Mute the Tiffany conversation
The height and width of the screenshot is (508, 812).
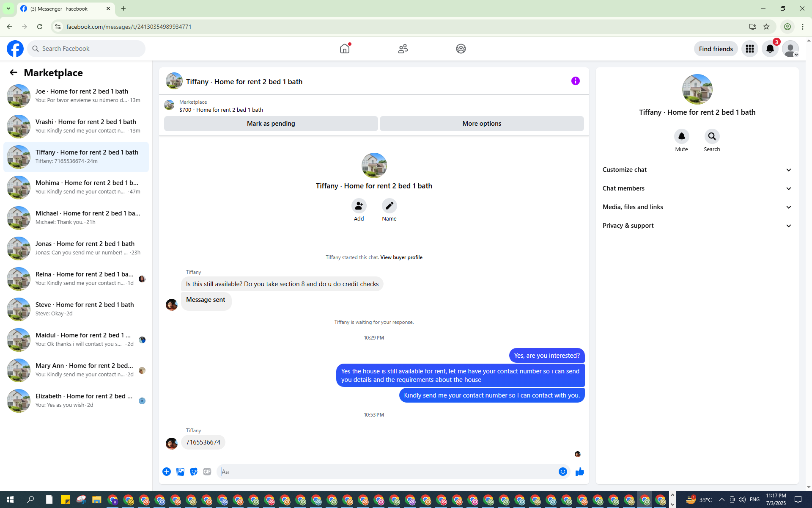point(681,136)
